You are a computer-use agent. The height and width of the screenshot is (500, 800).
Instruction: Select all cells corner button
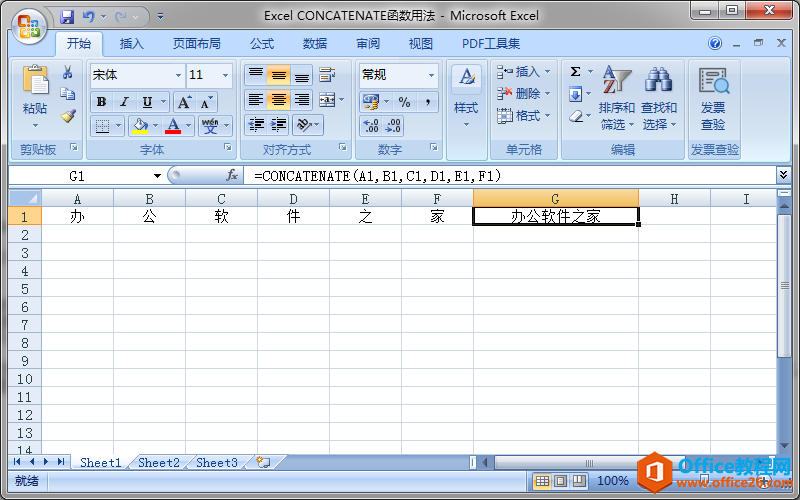[x=25, y=198]
